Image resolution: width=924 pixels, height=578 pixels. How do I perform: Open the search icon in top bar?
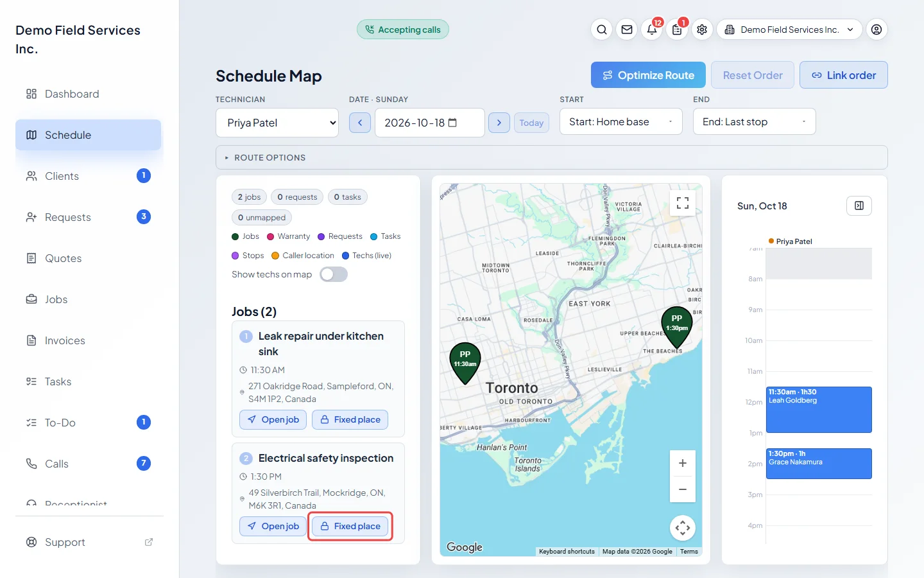602,30
